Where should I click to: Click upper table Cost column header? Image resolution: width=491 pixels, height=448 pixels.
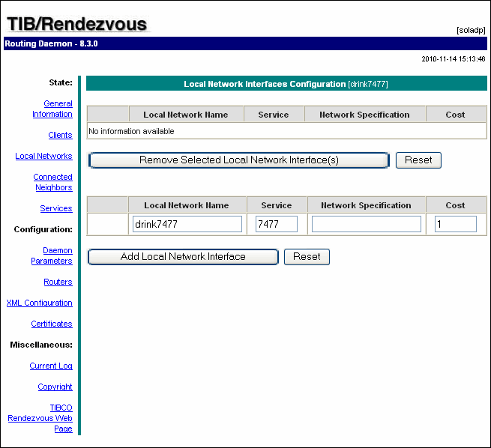[x=455, y=115]
